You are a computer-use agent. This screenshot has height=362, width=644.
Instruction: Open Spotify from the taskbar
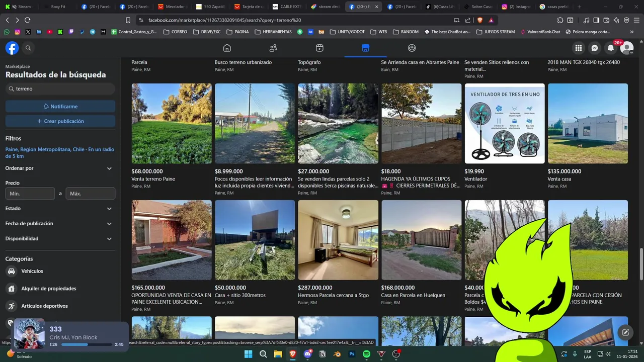367,354
